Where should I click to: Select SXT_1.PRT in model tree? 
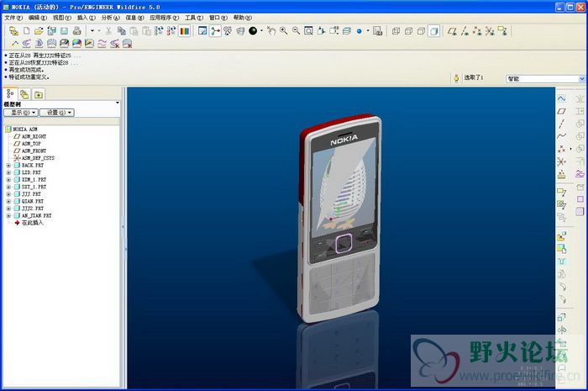30,187
